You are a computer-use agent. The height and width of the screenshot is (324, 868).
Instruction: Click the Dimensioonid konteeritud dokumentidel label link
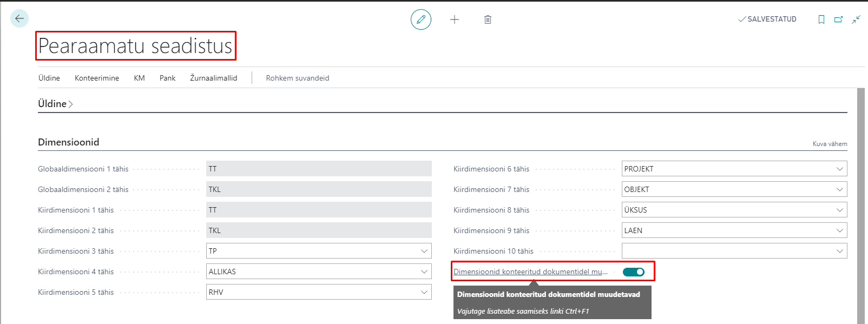tap(530, 272)
